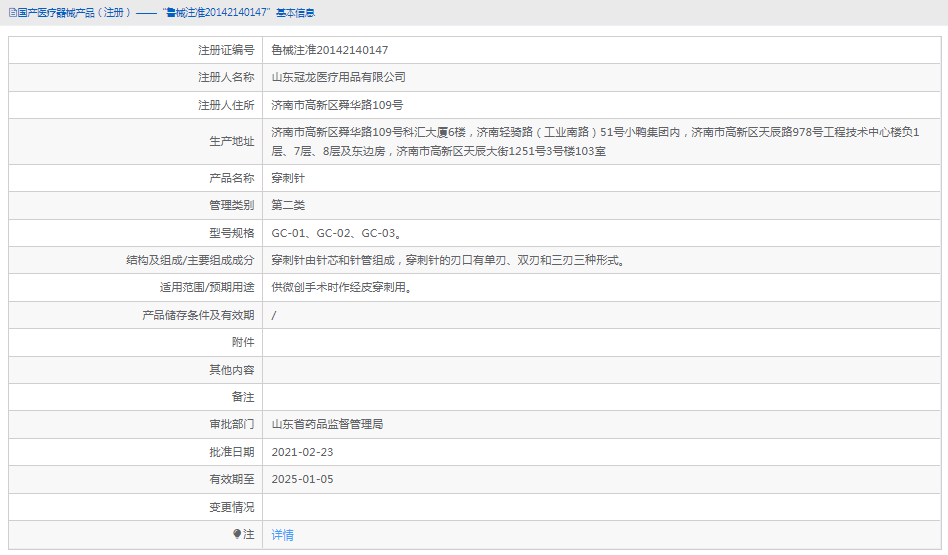Viewport: 948px width, 555px height.
Task: Click the label 注册人名称
Action: 226,77
